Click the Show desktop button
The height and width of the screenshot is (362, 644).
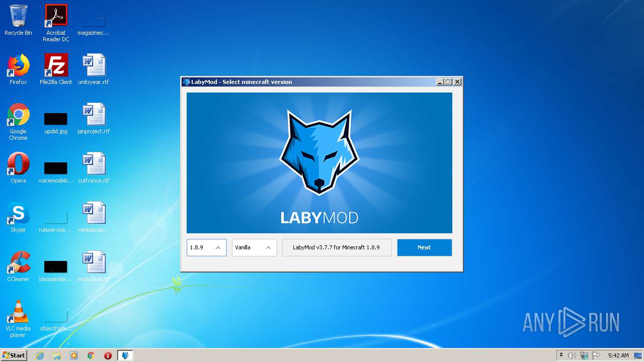pos(638,355)
